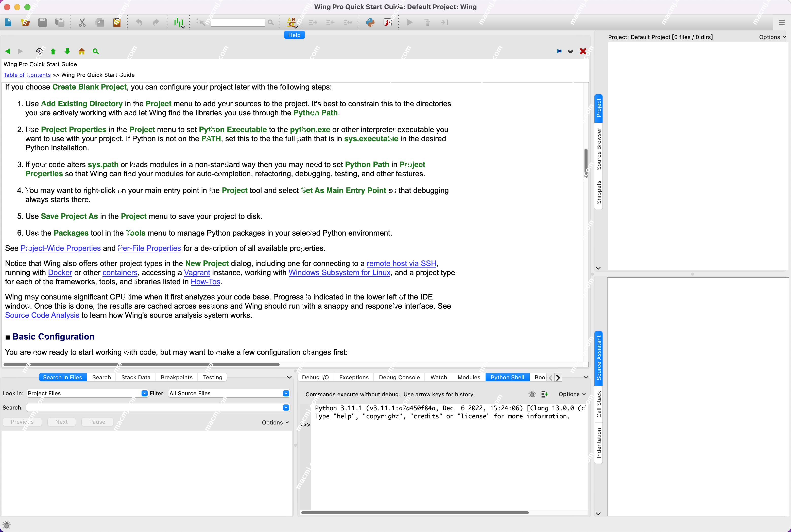The width and height of the screenshot is (791, 532).
Task: Switch to the Search in Files tab
Action: (63, 377)
